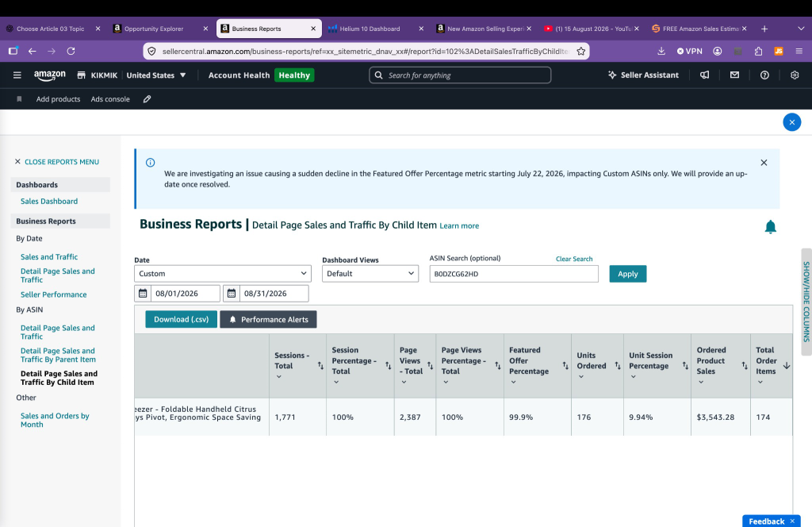The image size is (812, 527).
Task: Click the browser downloads icon
Action: (x=661, y=51)
